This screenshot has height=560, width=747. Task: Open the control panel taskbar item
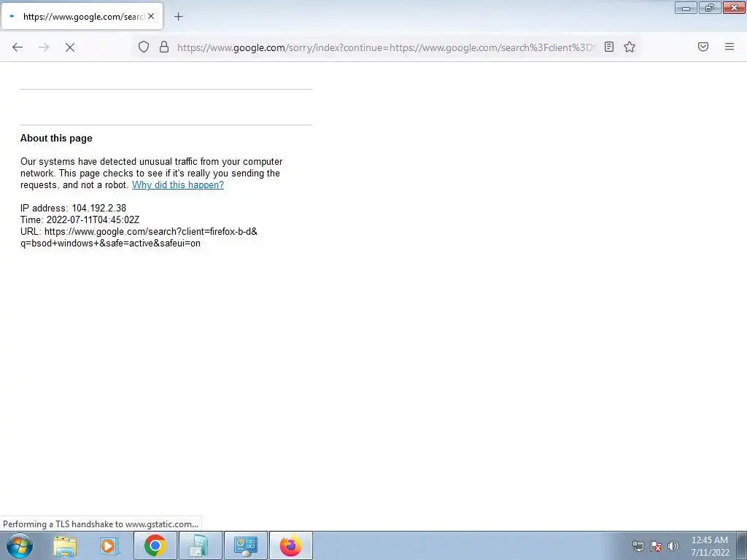(x=246, y=545)
